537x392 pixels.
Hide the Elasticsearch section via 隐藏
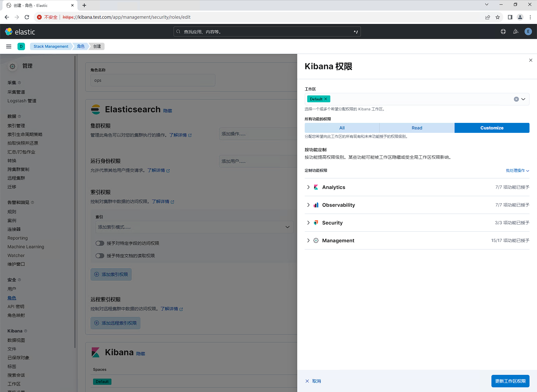pos(168,111)
